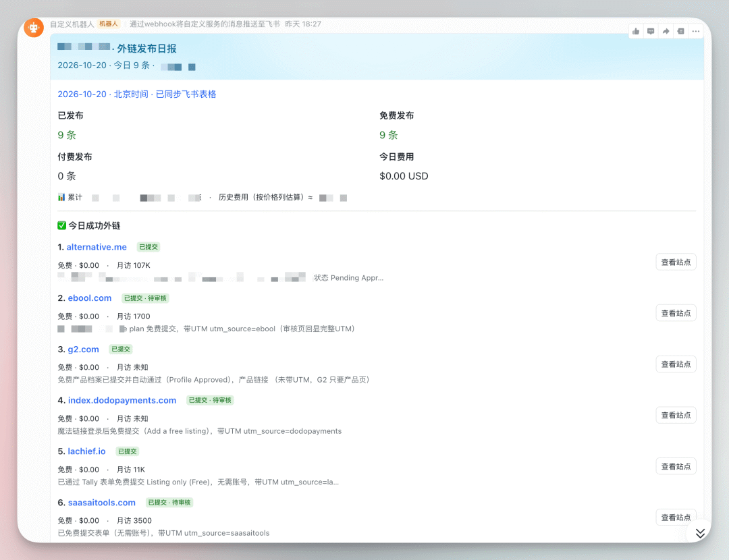Viewport: 729px width, 560px height.
Task: Open the g2.com link
Action: click(x=83, y=349)
